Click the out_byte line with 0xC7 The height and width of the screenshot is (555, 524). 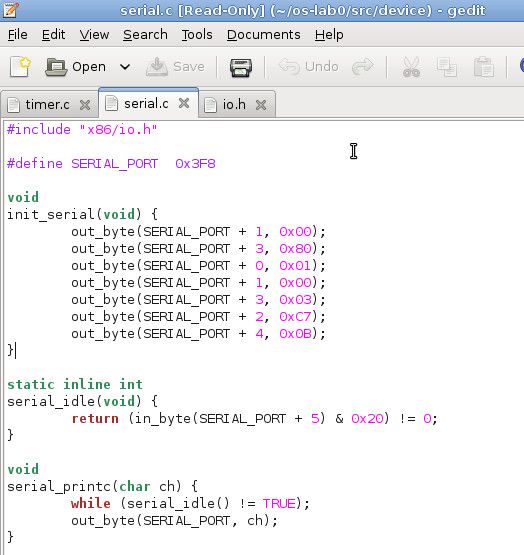198,316
